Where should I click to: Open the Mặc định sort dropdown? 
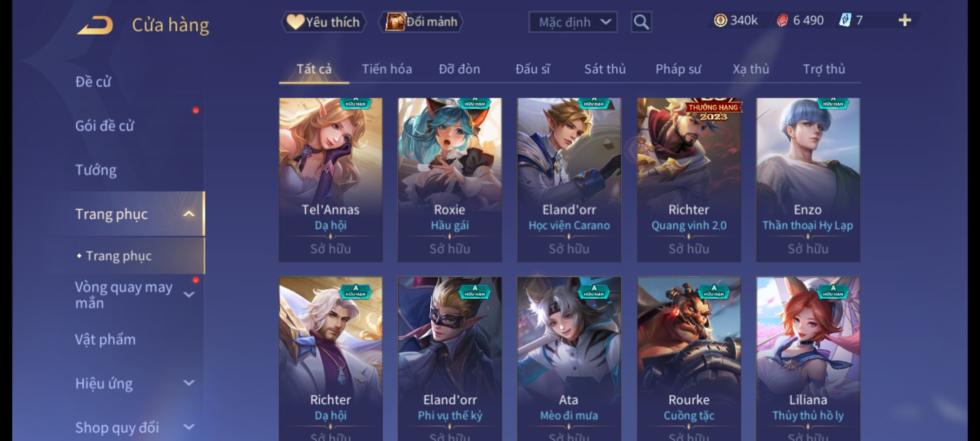(x=572, y=22)
